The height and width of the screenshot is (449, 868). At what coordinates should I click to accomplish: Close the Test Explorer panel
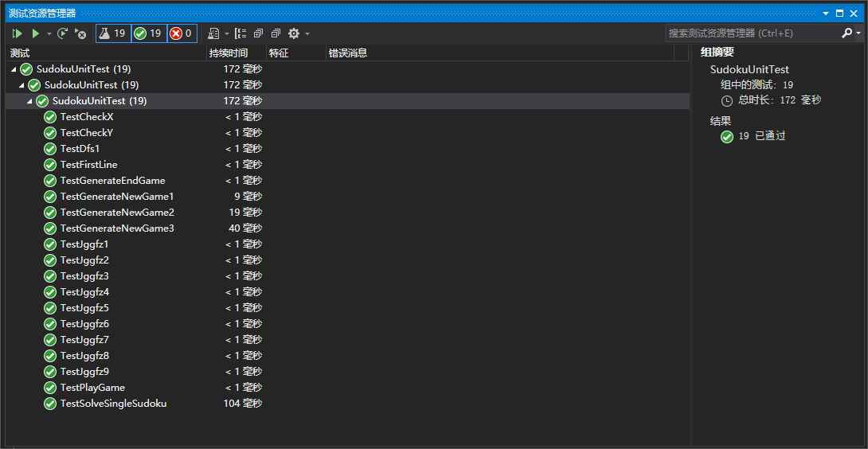pyautogui.click(x=854, y=14)
